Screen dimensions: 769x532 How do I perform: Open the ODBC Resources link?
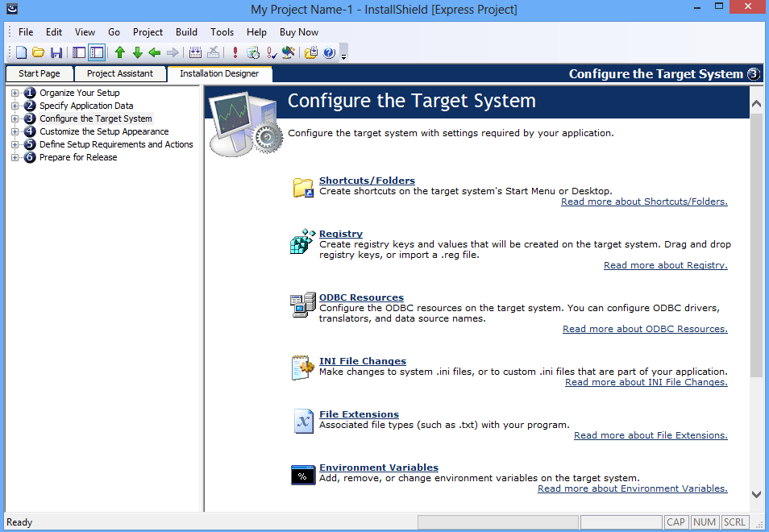coord(361,297)
